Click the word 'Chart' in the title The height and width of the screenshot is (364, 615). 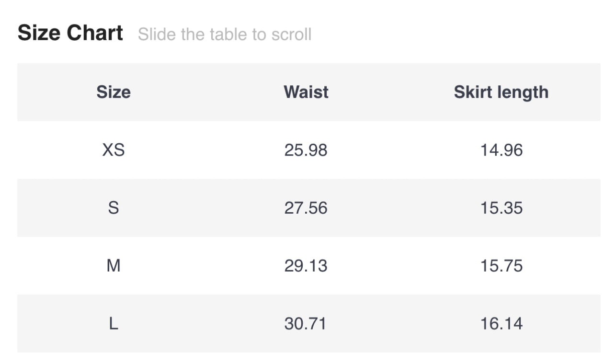pos(95,34)
